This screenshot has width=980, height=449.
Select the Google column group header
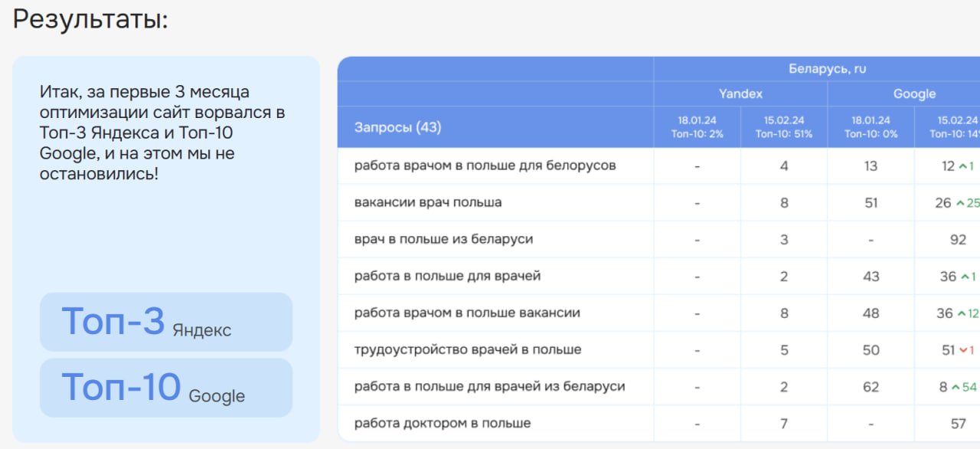coord(914,93)
